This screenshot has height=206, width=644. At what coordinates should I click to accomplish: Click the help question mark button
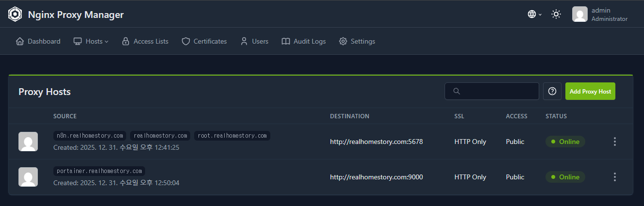tap(552, 91)
